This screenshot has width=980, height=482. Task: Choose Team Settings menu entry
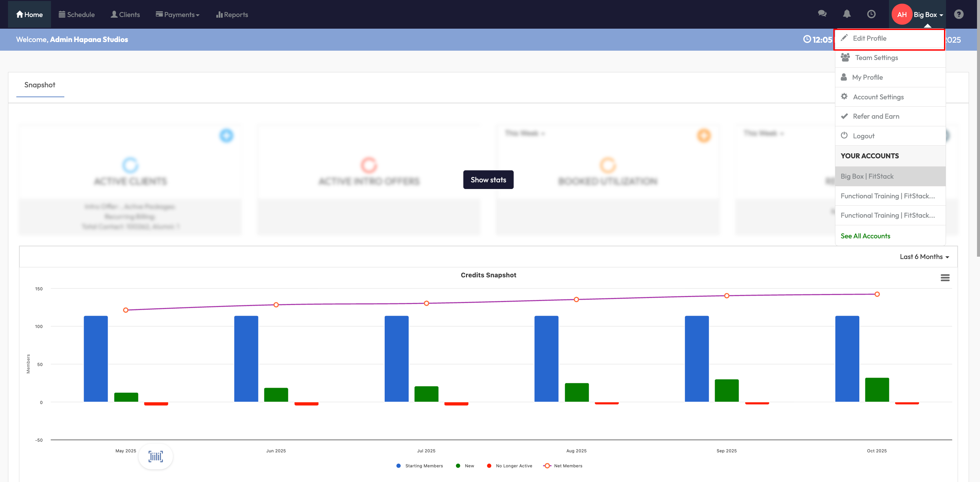[x=876, y=58]
